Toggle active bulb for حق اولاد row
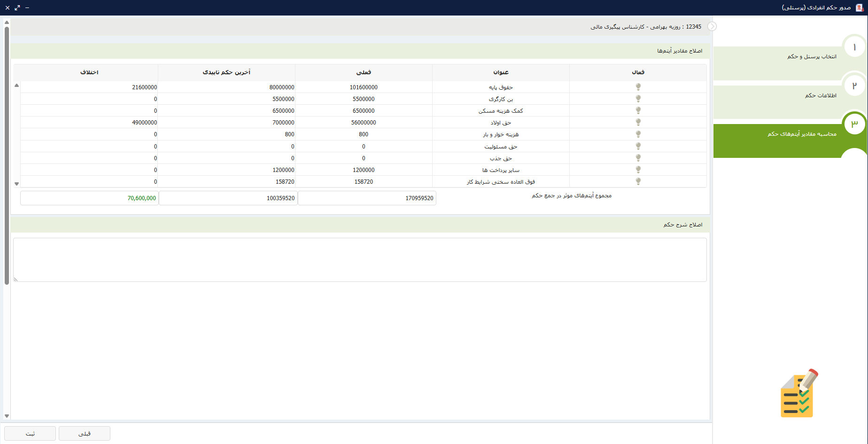Screen dimensions: 868x444 coord(638,122)
